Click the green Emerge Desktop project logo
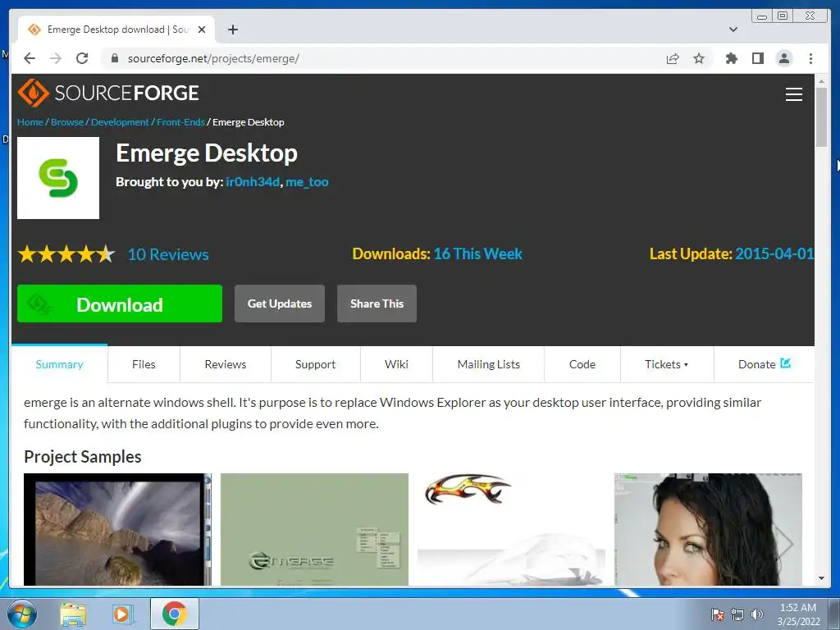The height and width of the screenshot is (630, 840). [58, 178]
